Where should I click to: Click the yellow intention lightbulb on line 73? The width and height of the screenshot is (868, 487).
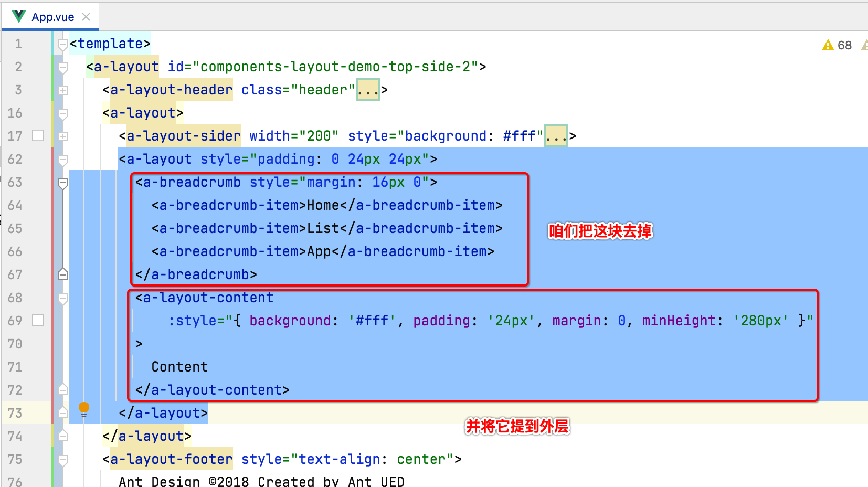coord(84,409)
